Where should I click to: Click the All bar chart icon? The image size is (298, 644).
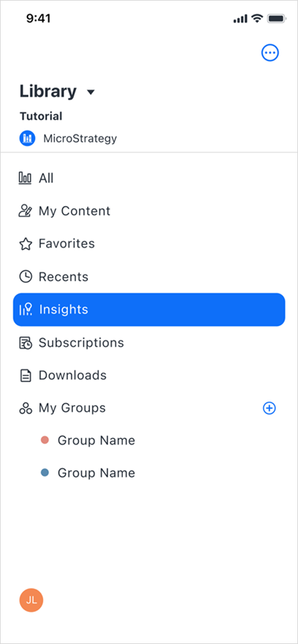click(25, 178)
